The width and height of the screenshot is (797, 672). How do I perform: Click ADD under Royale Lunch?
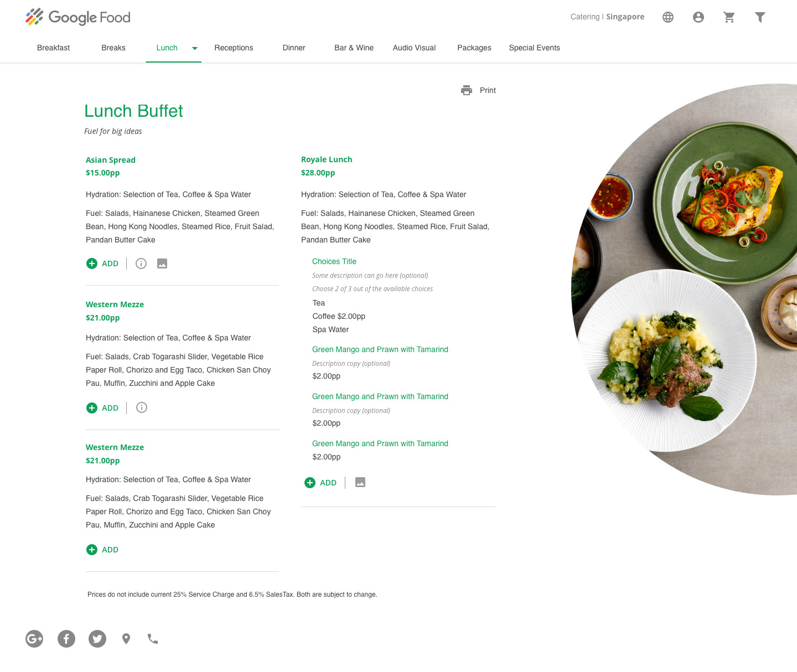pyautogui.click(x=328, y=483)
